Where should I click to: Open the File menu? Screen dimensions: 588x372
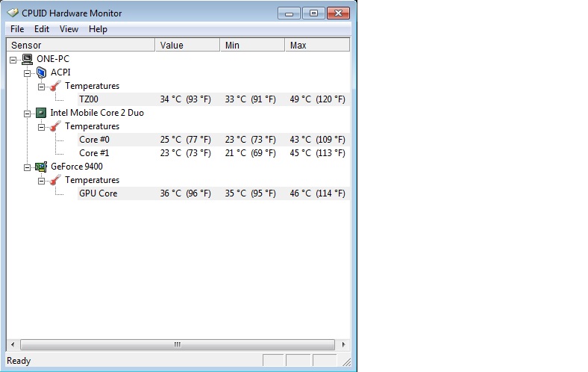click(17, 29)
